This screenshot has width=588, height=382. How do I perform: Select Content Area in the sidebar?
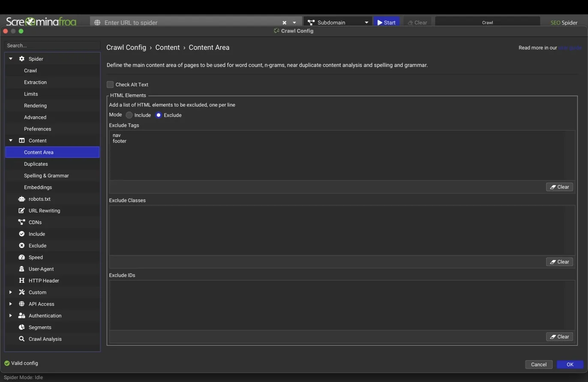pos(52,152)
